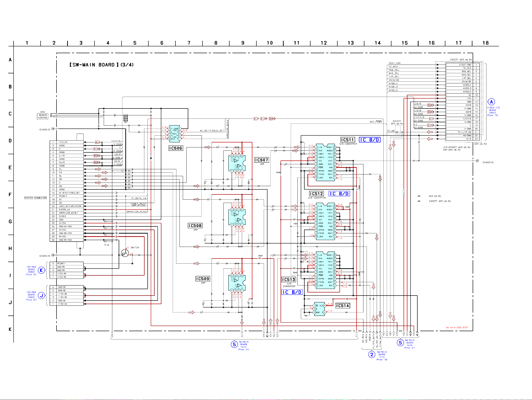This screenshot has width=532, height=400.
Task: Click the IC514 small chip body
Action: click(x=319, y=309)
